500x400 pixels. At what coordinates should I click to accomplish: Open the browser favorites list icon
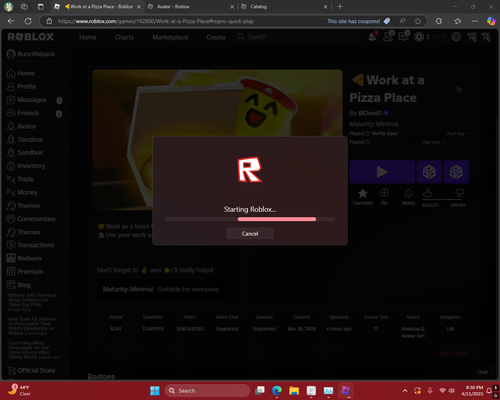tap(458, 21)
